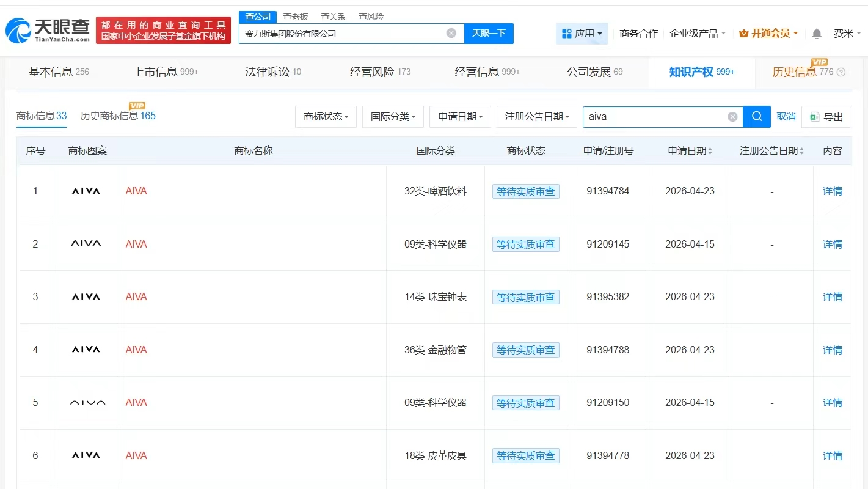Click cell 36类-金融物管

point(436,350)
